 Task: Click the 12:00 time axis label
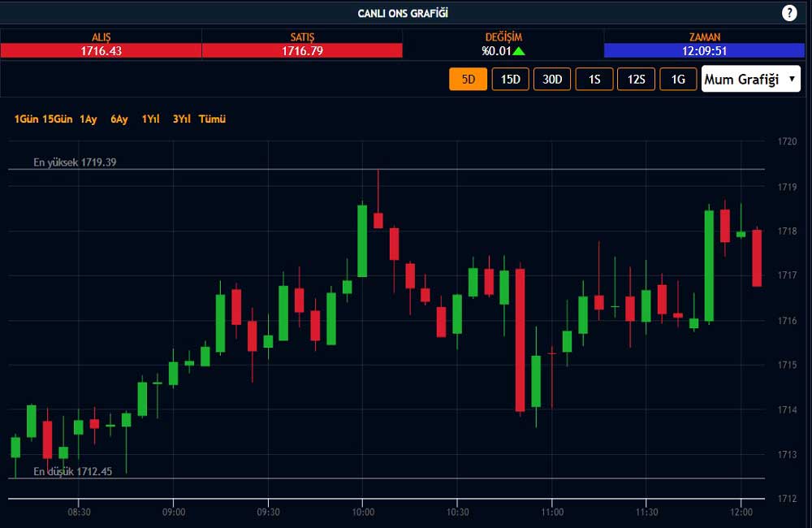(x=741, y=513)
